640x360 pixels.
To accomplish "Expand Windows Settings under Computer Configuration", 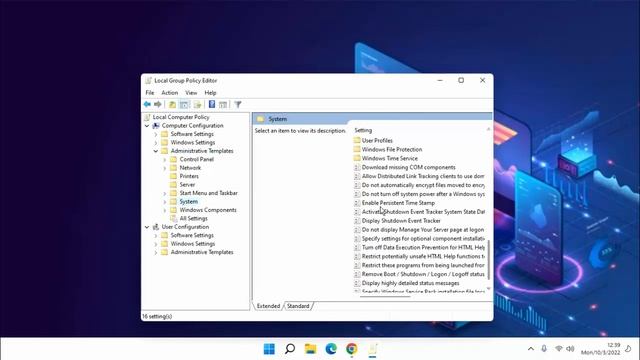I will point(156,142).
